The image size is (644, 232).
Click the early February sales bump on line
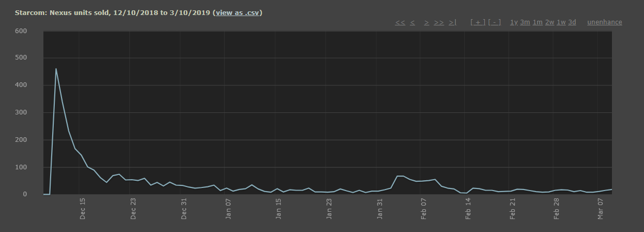401,176
